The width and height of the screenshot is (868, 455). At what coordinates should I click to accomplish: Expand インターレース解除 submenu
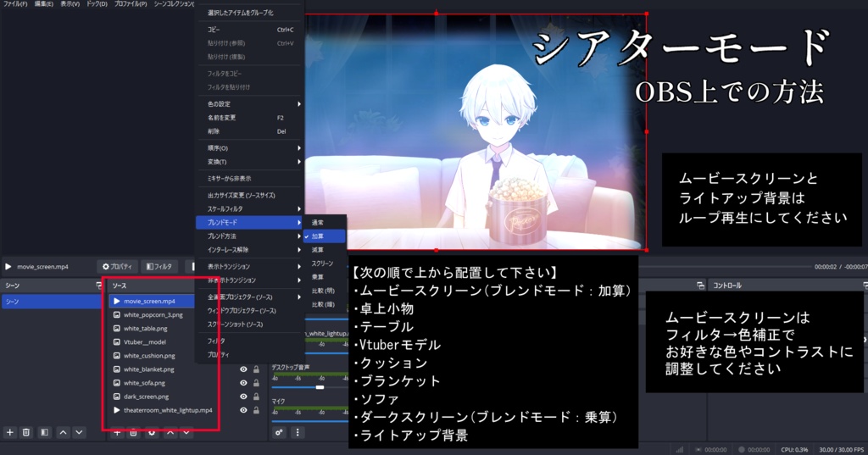point(250,250)
